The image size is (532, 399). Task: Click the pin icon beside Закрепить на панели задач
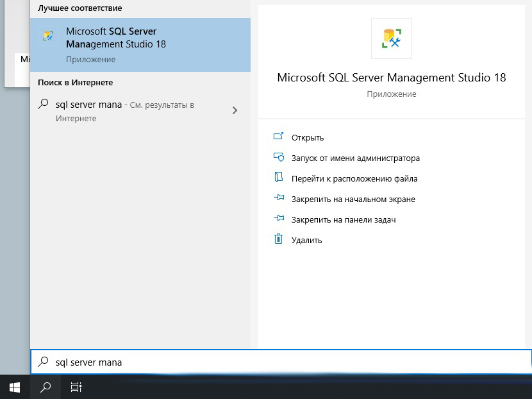tap(279, 218)
